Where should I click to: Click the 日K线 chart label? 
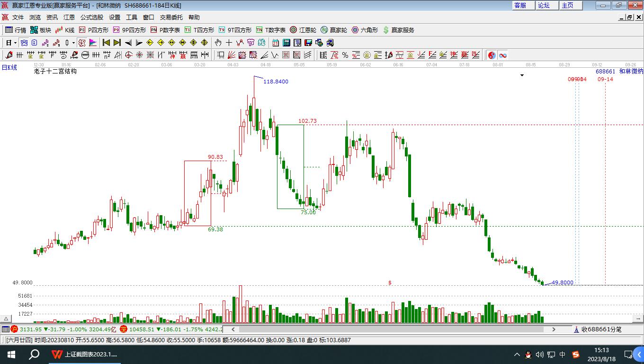point(9,67)
